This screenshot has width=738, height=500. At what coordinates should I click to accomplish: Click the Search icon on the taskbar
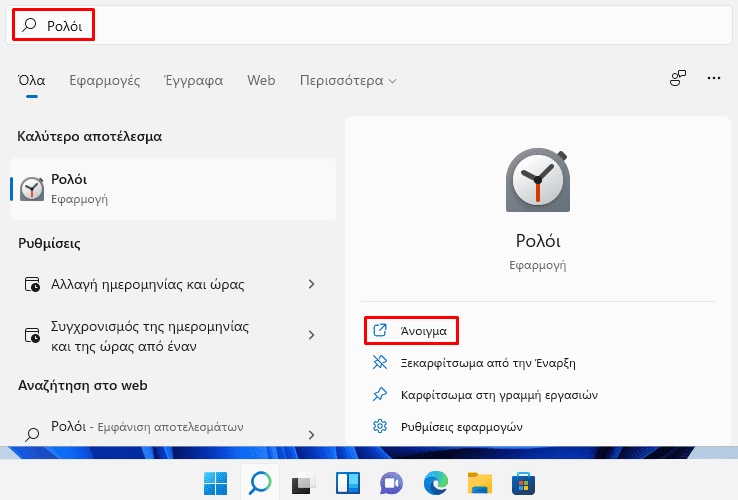(x=260, y=483)
